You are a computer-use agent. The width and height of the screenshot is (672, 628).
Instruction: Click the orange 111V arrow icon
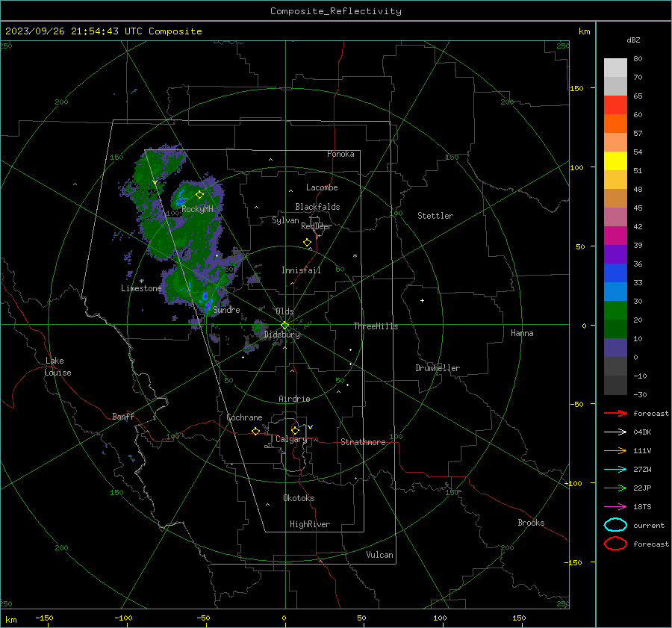click(x=615, y=450)
